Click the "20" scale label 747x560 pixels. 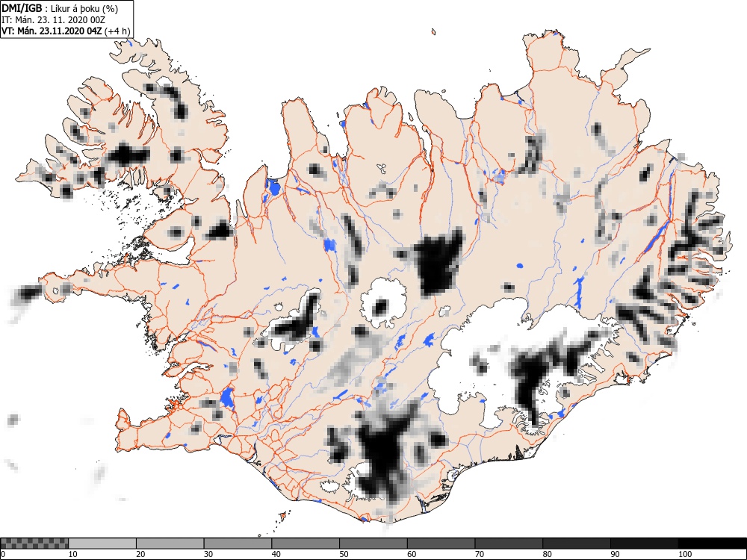[x=140, y=554]
